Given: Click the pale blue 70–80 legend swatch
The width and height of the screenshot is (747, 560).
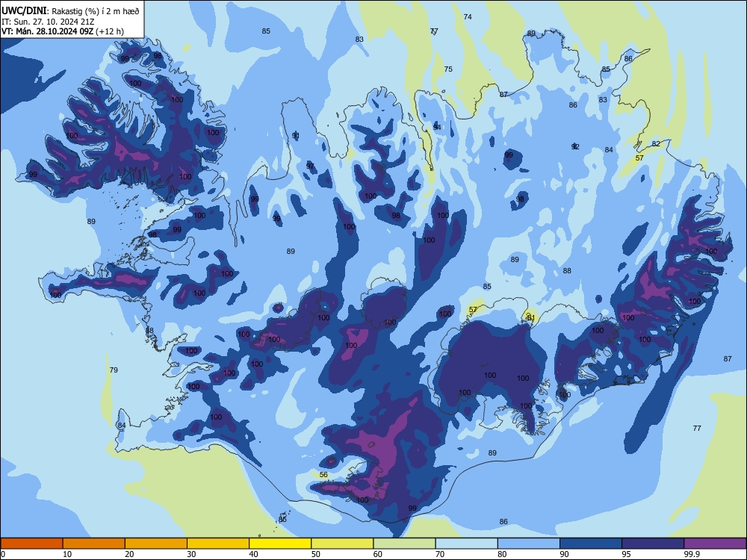Looking at the screenshot, I should click(x=466, y=544).
